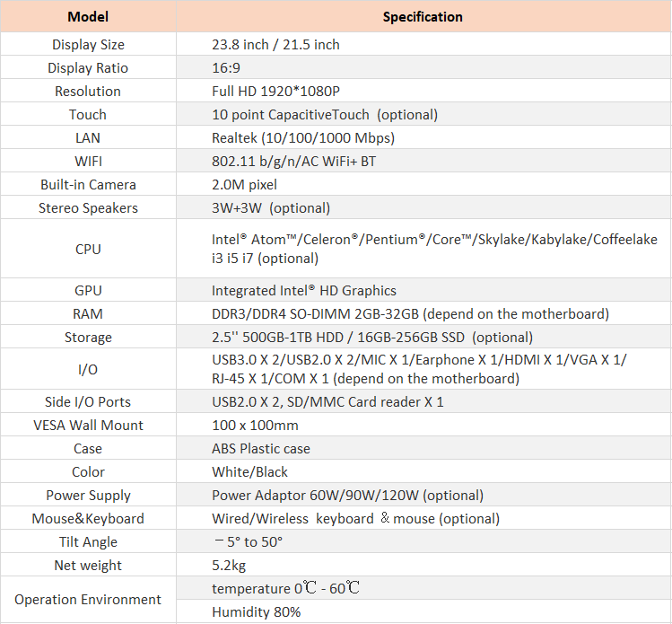This screenshot has height=624, width=672.
Task: Select the WIFI 802.11 specification cell
Action: point(423,162)
